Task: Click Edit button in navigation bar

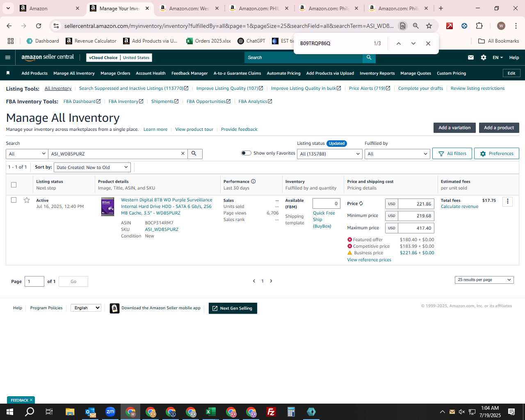Action: coord(511,73)
